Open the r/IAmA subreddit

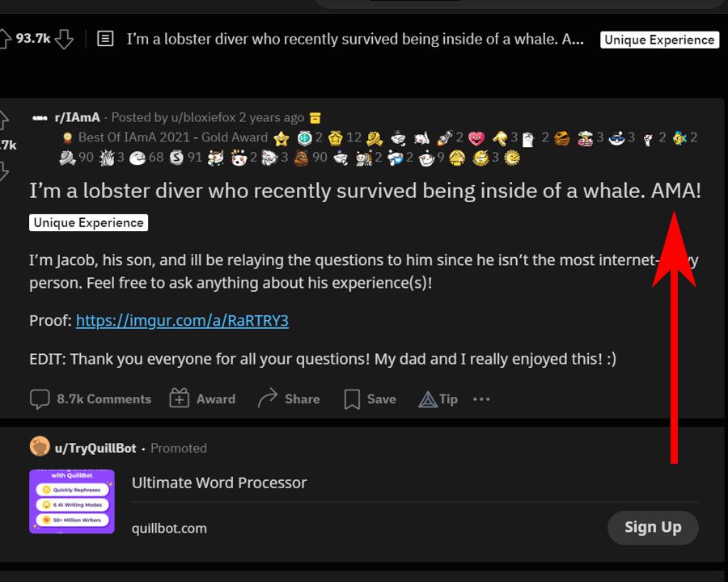click(78, 117)
